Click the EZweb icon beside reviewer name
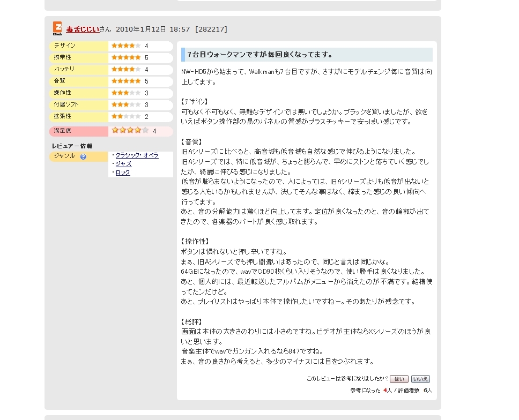This screenshot has height=420, width=519. click(x=57, y=28)
